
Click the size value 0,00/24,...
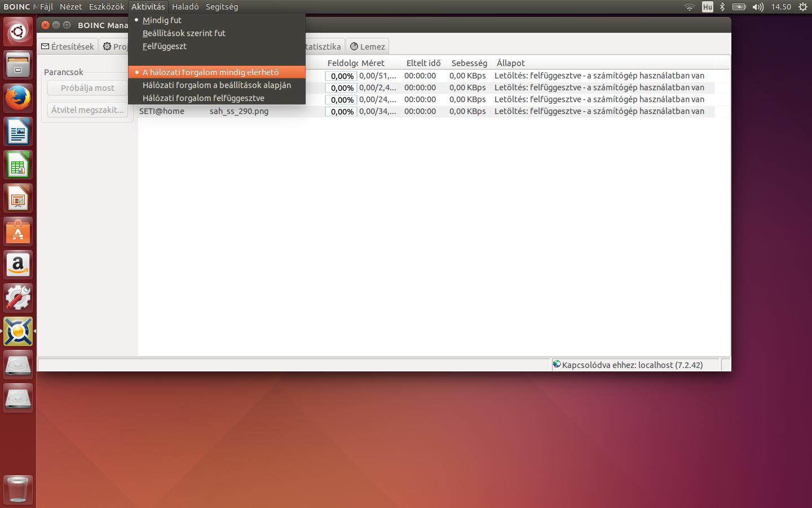point(378,99)
